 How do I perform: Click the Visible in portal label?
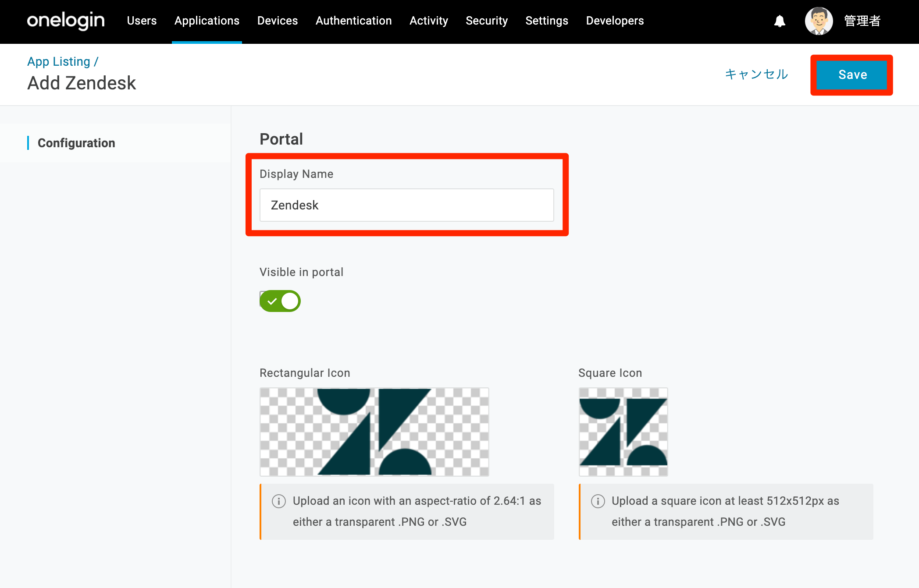302,272
